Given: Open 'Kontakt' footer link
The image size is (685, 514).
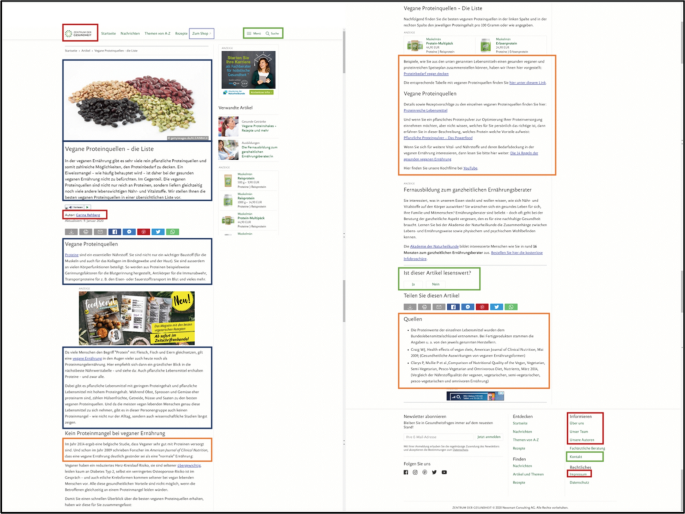Looking at the screenshot, I should click(576, 457).
